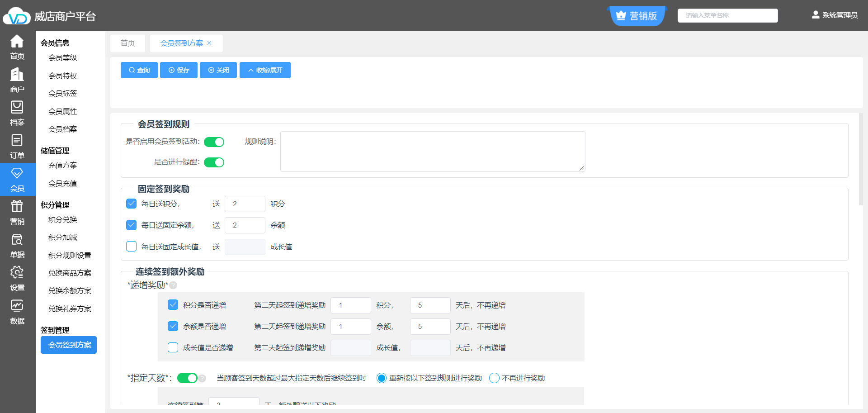Switch to the 首页 tab

click(127, 43)
